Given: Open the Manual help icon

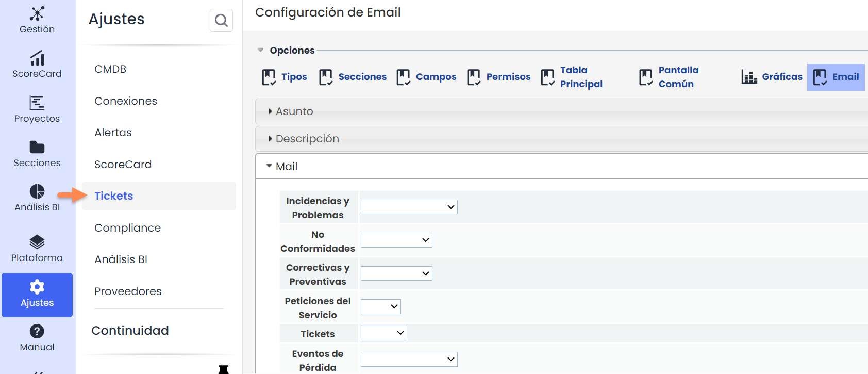Looking at the screenshot, I should [37, 331].
